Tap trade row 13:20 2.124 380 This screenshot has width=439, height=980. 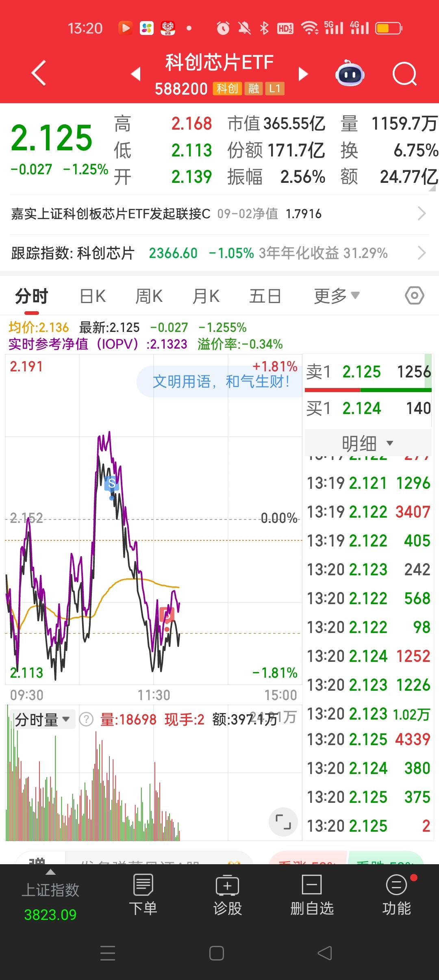point(368,768)
